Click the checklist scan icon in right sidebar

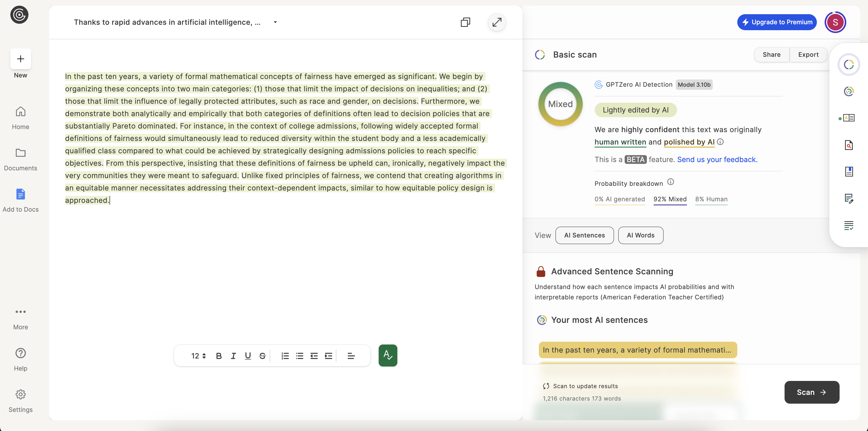pos(849,225)
